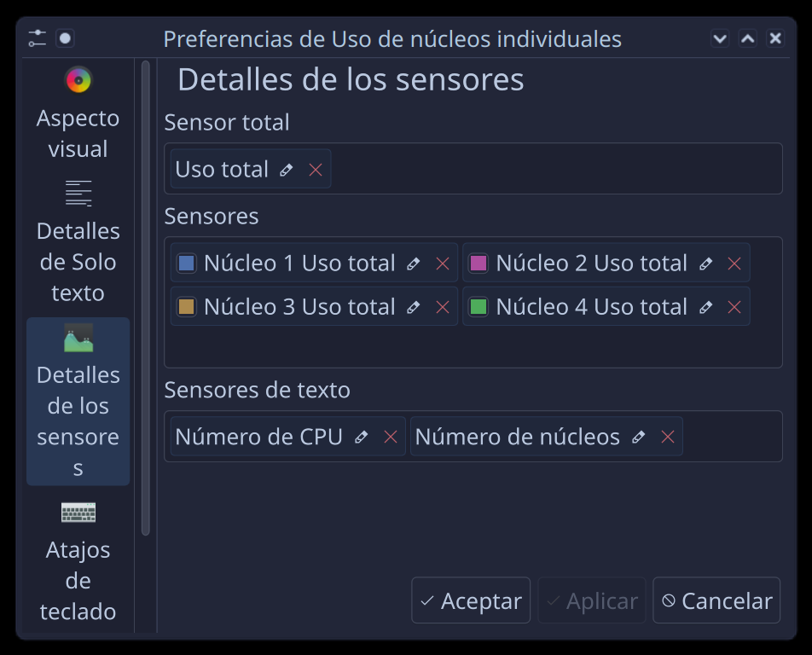This screenshot has width=812, height=655.
Task: Pick color for Núcleo 3 swatch
Action: (187, 306)
